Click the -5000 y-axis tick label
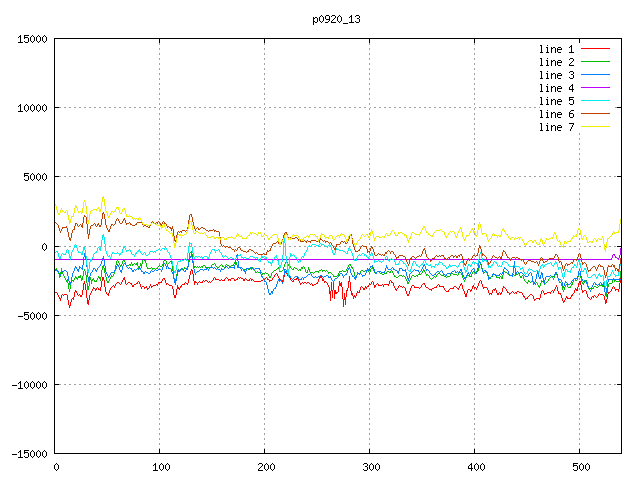The height and width of the screenshot is (480, 640). coord(31,316)
